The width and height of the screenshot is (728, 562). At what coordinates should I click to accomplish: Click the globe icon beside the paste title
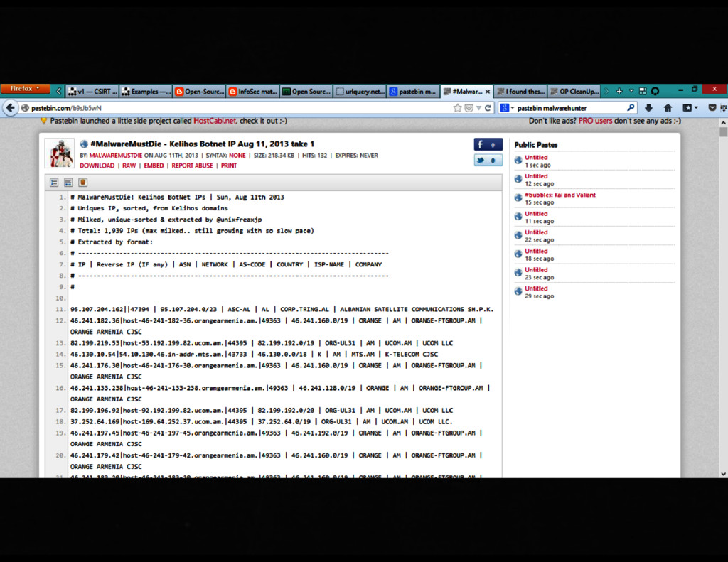pyautogui.click(x=84, y=144)
